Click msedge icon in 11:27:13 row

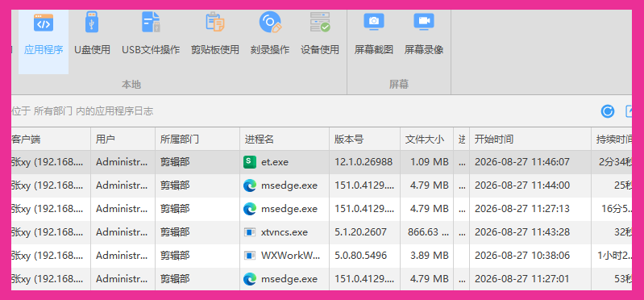(250, 209)
